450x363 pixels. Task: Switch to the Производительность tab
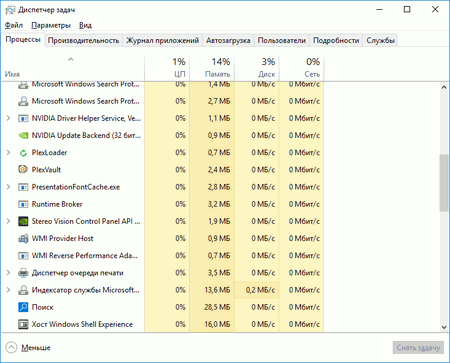83,40
